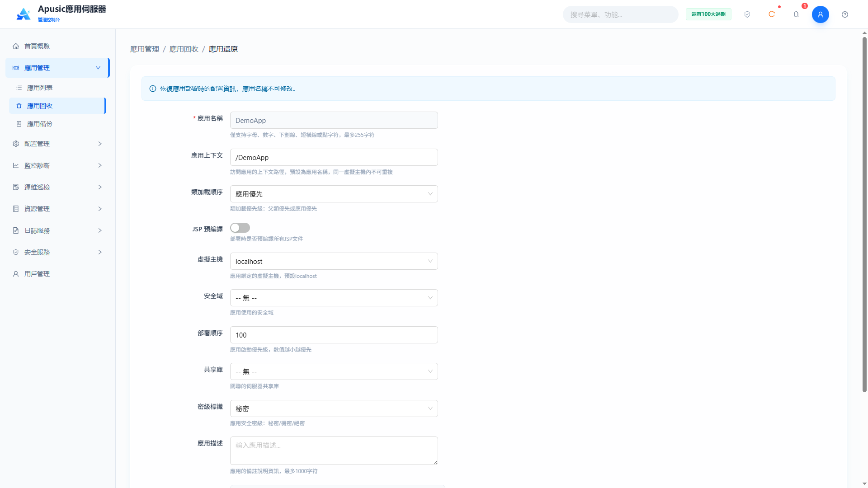Open 用戶管理 in the sidebar
The width and height of the screenshot is (868, 488).
click(57, 274)
